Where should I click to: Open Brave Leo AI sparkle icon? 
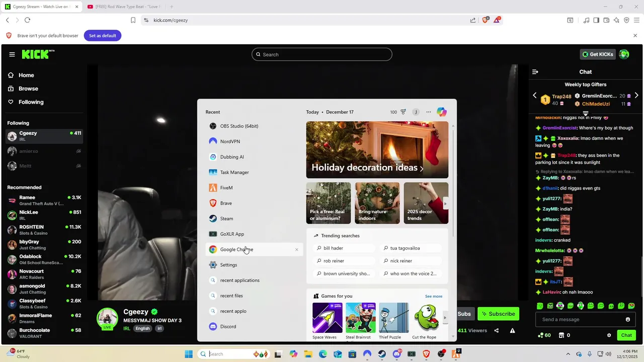pos(616,20)
